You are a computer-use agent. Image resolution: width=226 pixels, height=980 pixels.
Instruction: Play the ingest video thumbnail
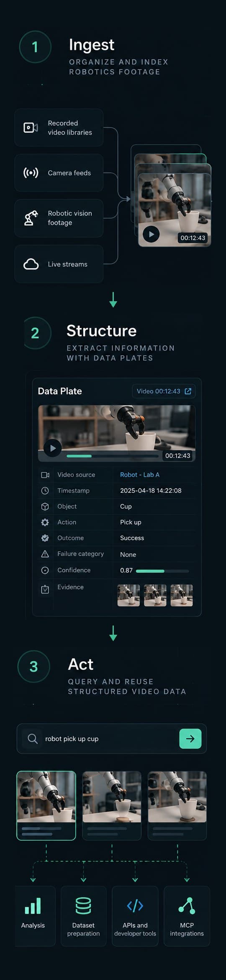pyautogui.click(x=151, y=234)
